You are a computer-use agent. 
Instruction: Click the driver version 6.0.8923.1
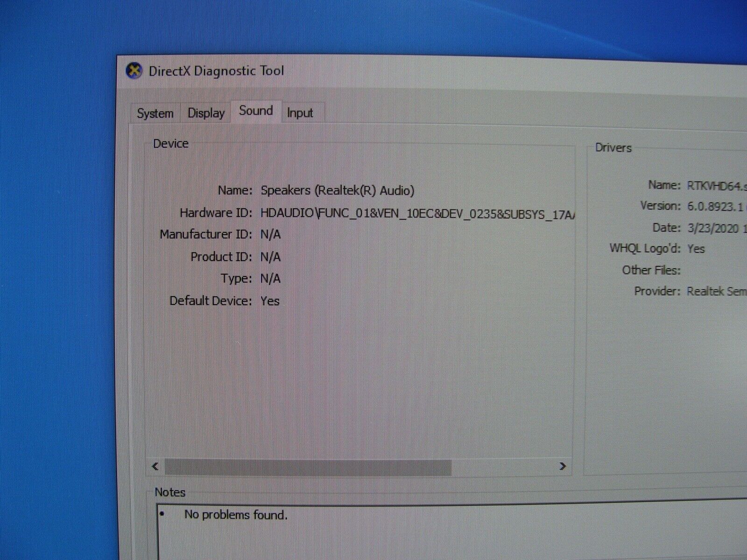pyautogui.click(x=715, y=207)
